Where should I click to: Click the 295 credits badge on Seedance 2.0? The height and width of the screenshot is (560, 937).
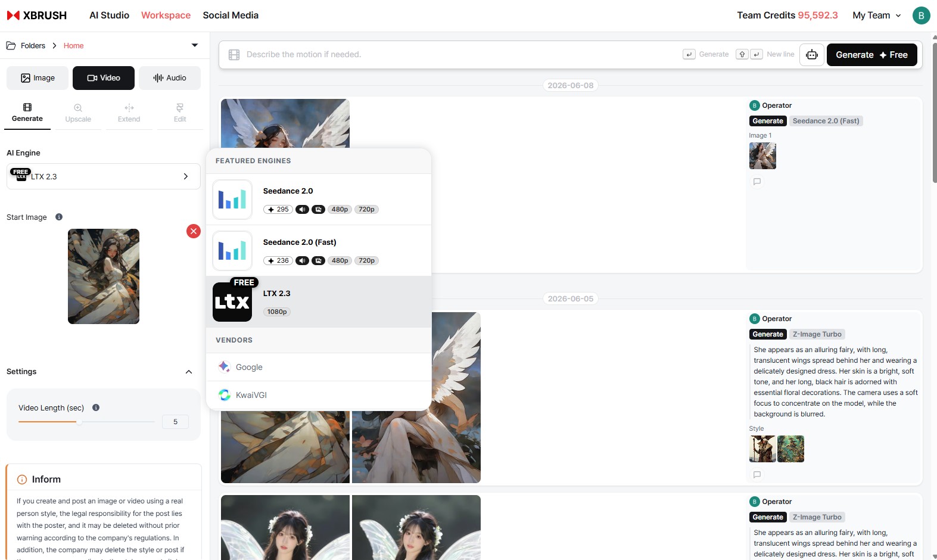[278, 210]
